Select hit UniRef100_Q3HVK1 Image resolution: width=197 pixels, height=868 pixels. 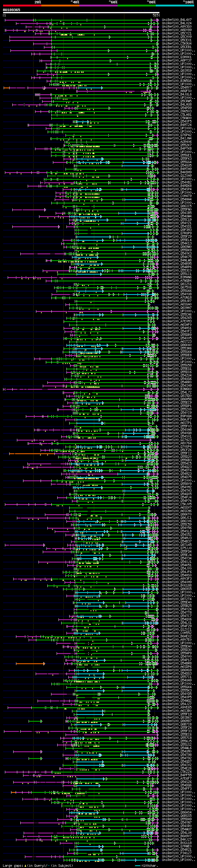177,57
